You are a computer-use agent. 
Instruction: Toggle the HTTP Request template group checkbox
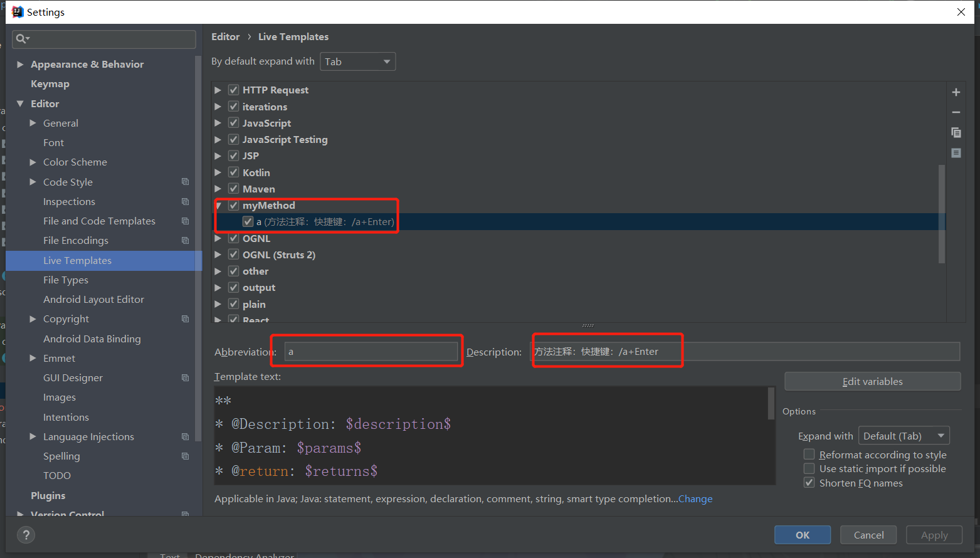233,90
